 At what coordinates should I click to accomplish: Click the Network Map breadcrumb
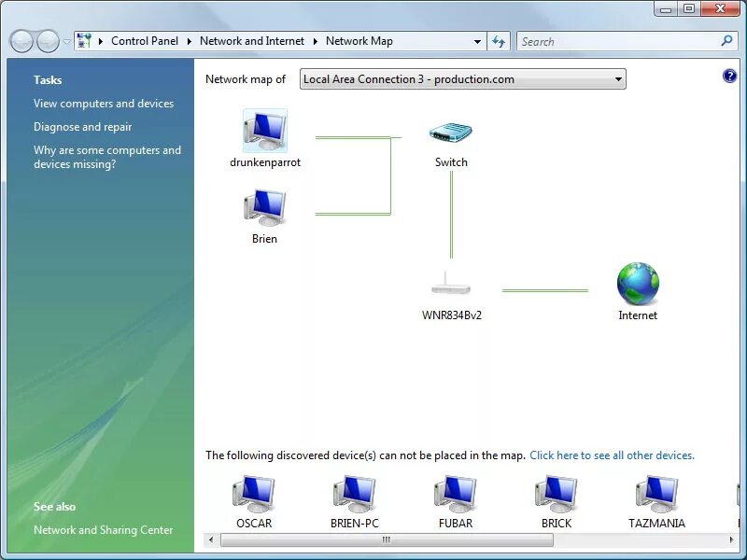click(359, 41)
